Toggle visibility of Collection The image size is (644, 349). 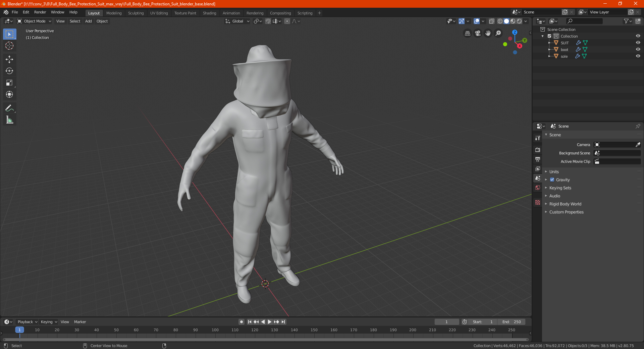(638, 36)
